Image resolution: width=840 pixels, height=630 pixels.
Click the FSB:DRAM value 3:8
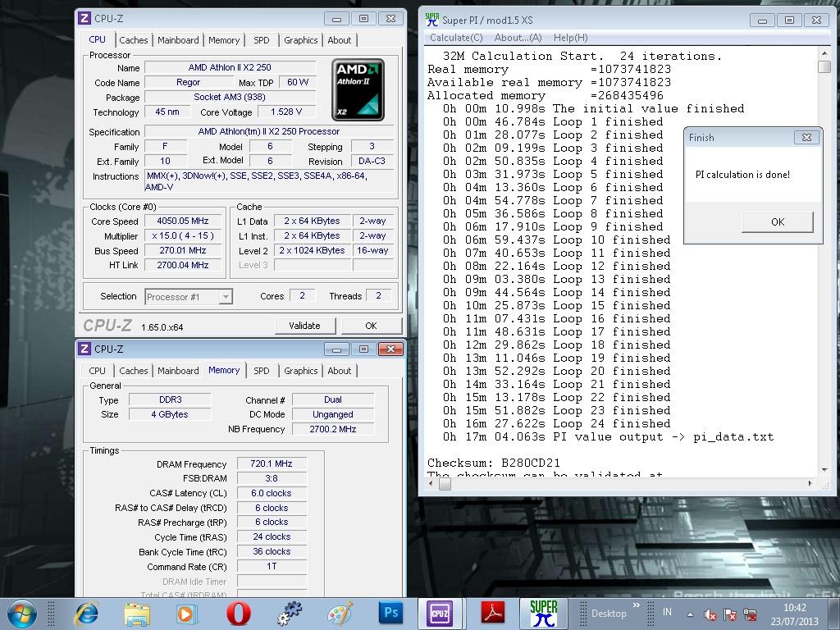click(x=272, y=478)
